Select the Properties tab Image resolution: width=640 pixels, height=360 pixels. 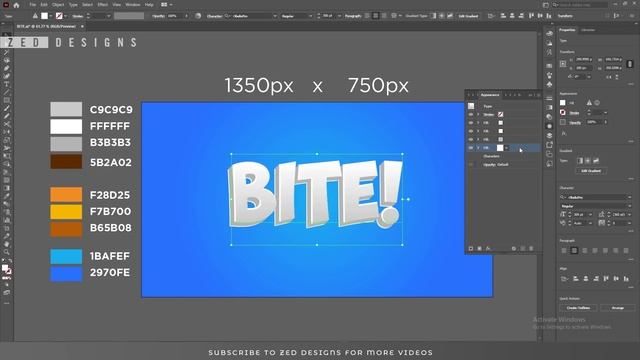click(x=567, y=30)
